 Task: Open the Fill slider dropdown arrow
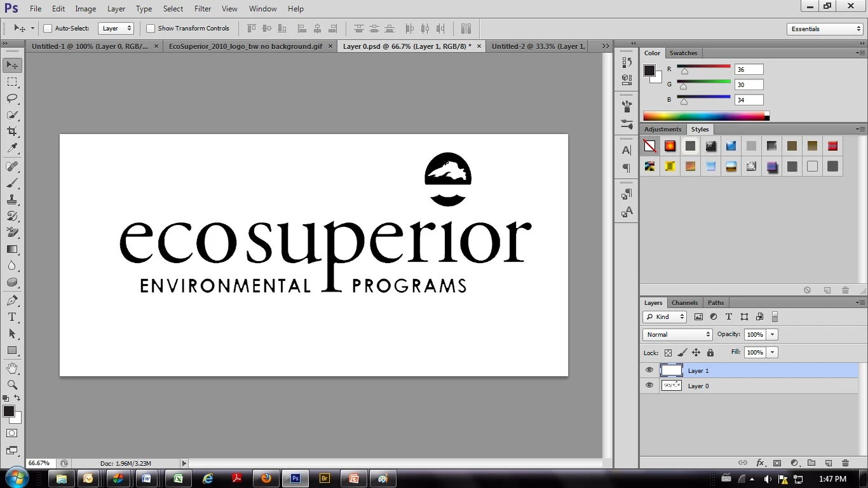coord(773,352)
